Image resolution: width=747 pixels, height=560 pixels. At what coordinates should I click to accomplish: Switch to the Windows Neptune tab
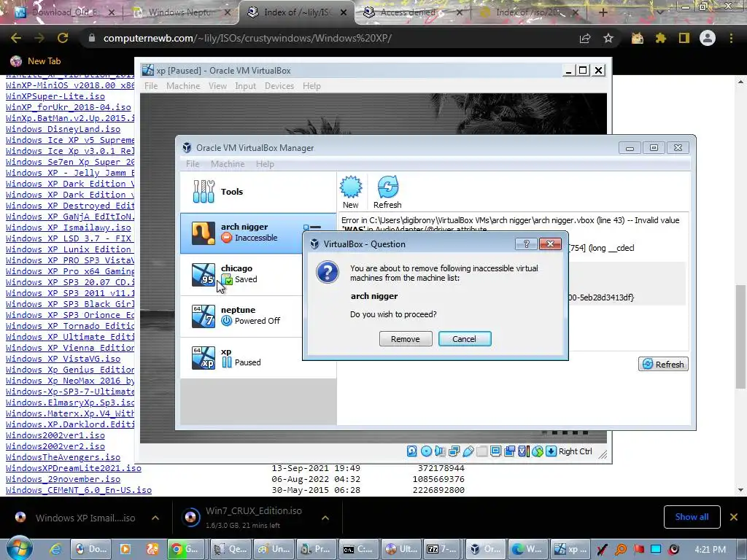pos(180,12)
